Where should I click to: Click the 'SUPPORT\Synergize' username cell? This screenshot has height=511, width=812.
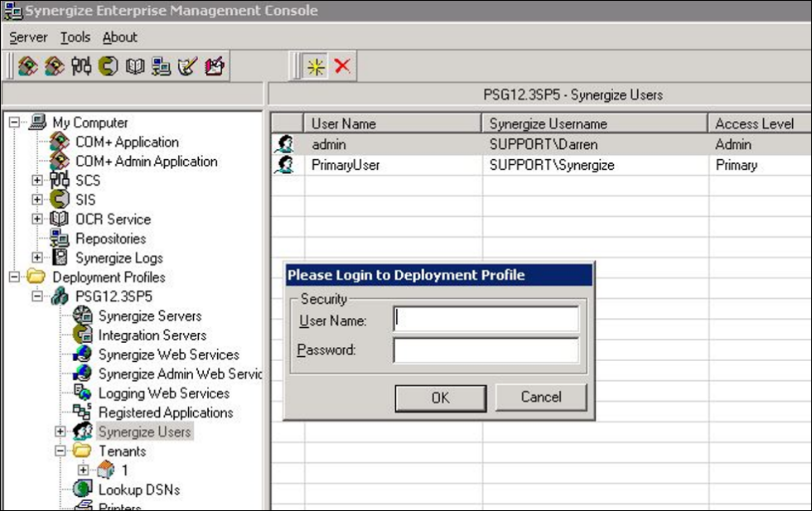click(552, 165)
